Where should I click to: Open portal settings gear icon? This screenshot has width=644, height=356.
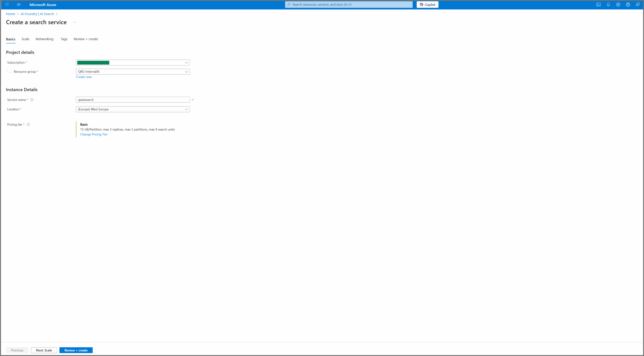(x=618, y=5)
